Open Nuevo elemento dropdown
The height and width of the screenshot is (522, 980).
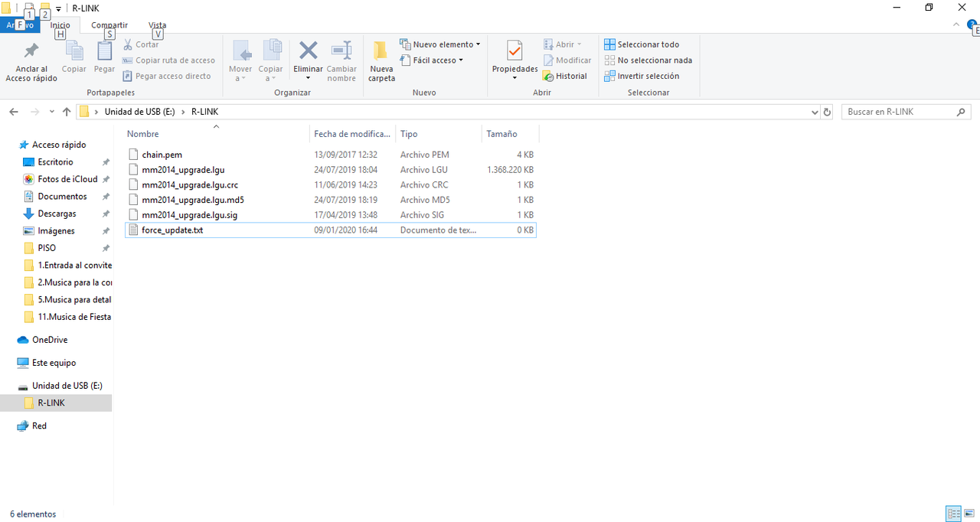pyautogui.click(x=440, y=44)
